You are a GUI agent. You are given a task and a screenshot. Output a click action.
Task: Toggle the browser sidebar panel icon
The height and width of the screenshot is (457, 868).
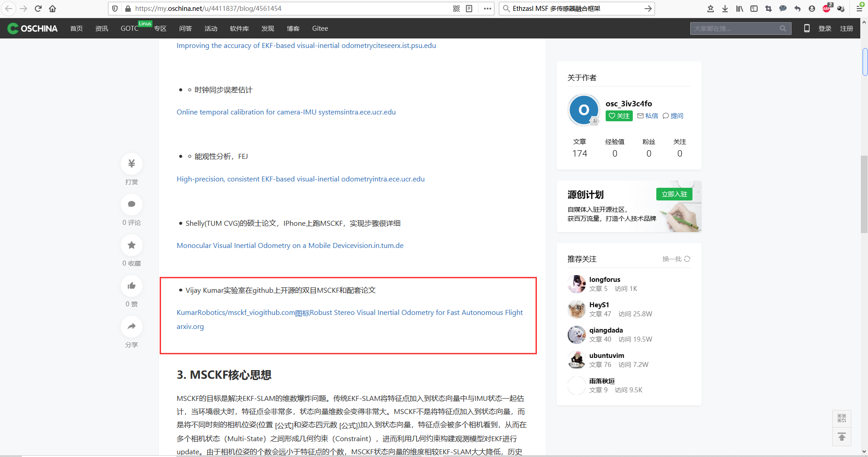point(754,8)
